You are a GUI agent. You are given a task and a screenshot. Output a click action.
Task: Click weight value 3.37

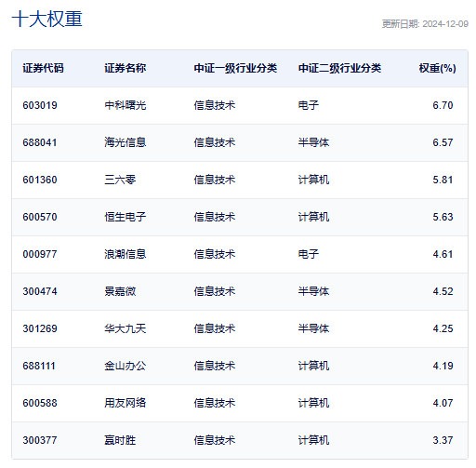443,440
